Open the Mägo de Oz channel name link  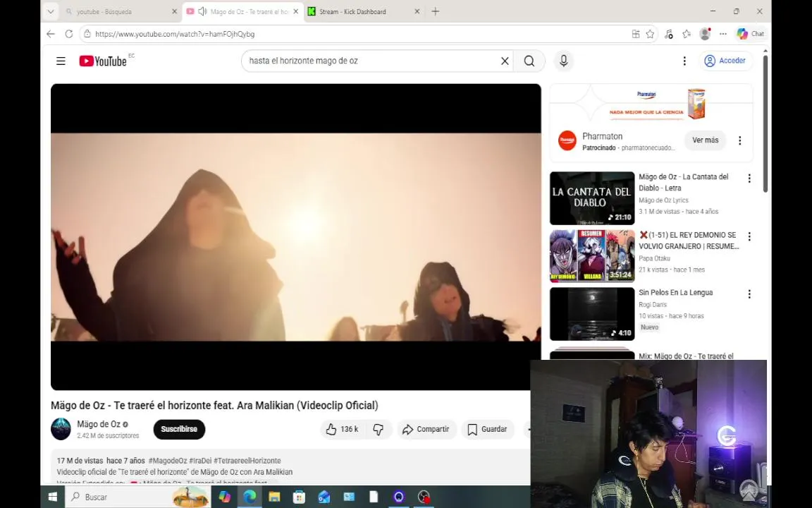[x=99, y=424]
